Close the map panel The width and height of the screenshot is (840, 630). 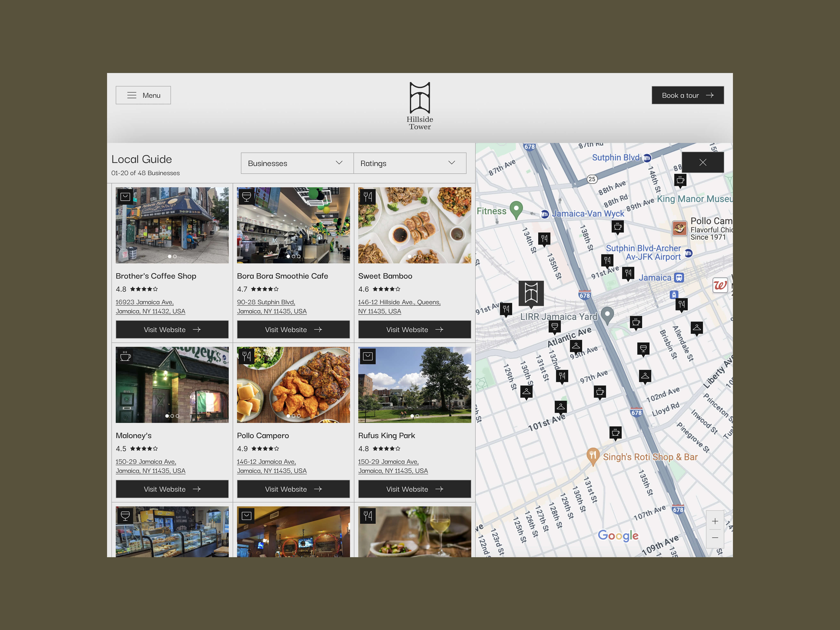point(703,163)
